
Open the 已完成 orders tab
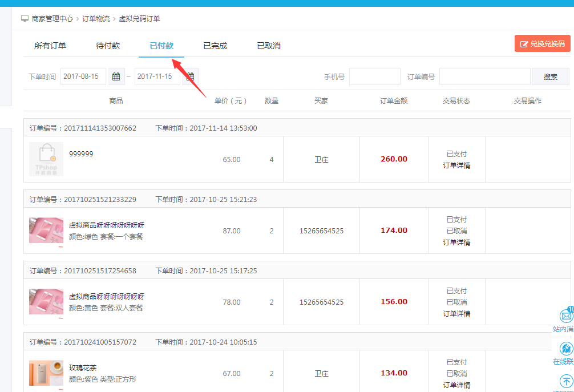(x=215, y=46)
